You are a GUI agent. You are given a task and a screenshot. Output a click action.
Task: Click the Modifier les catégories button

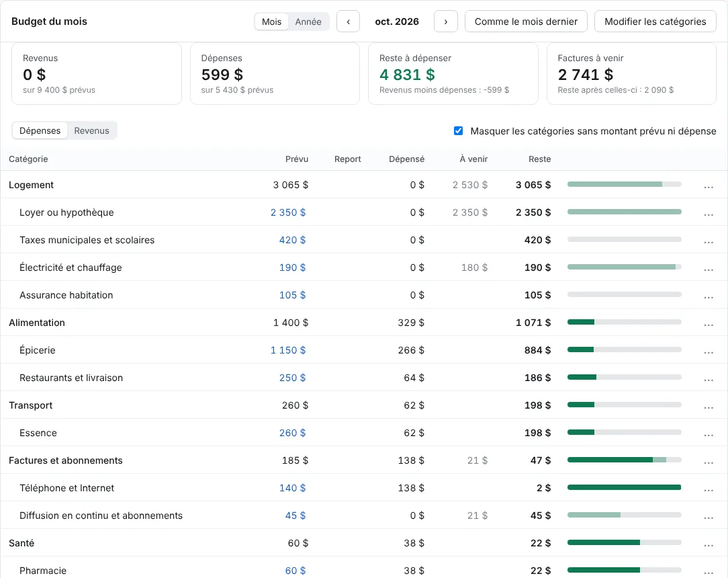[x=655, y=22]
